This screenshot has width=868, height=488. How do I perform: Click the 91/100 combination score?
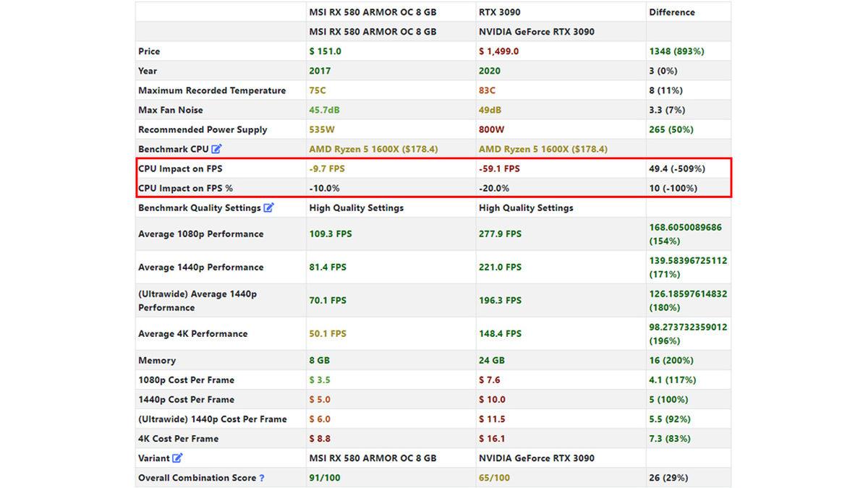(x=325, y=478)
